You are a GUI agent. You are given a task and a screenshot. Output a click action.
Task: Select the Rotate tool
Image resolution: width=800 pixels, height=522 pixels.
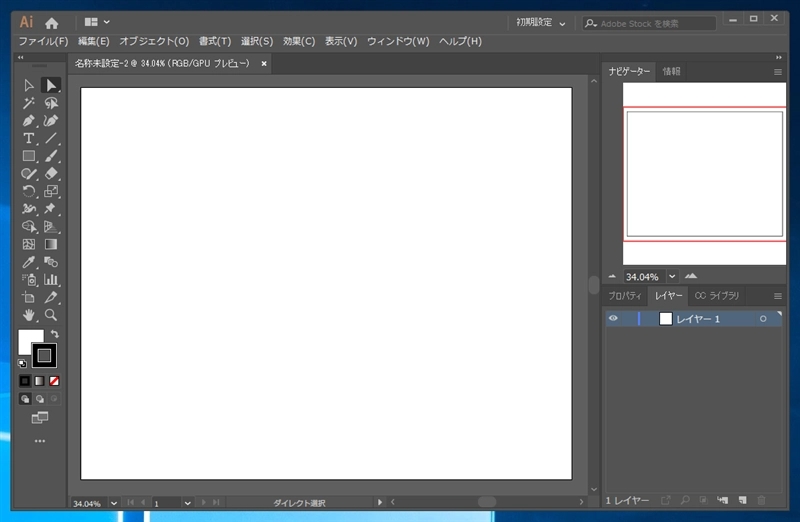tap(29, 191)
